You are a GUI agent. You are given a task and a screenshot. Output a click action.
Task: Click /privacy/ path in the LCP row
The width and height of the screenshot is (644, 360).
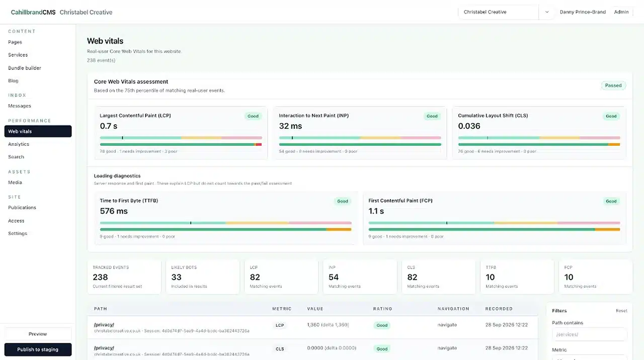(x=104, y=325)
